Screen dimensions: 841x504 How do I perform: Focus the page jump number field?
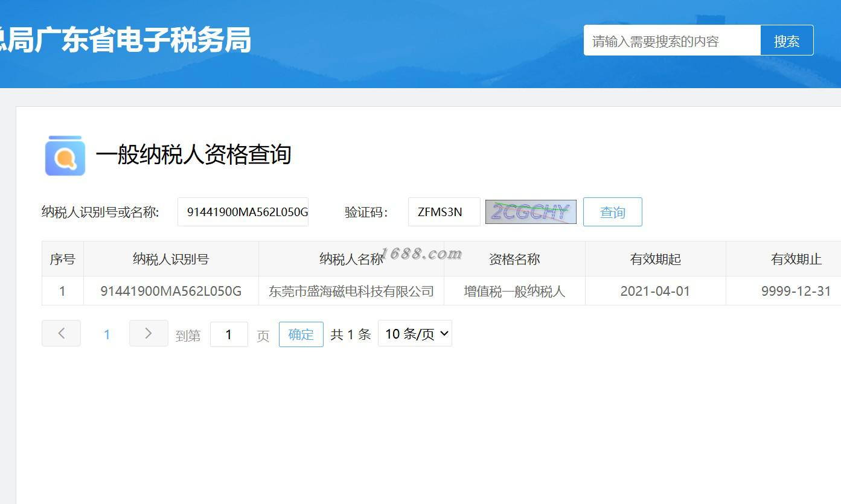click(229, 334)
